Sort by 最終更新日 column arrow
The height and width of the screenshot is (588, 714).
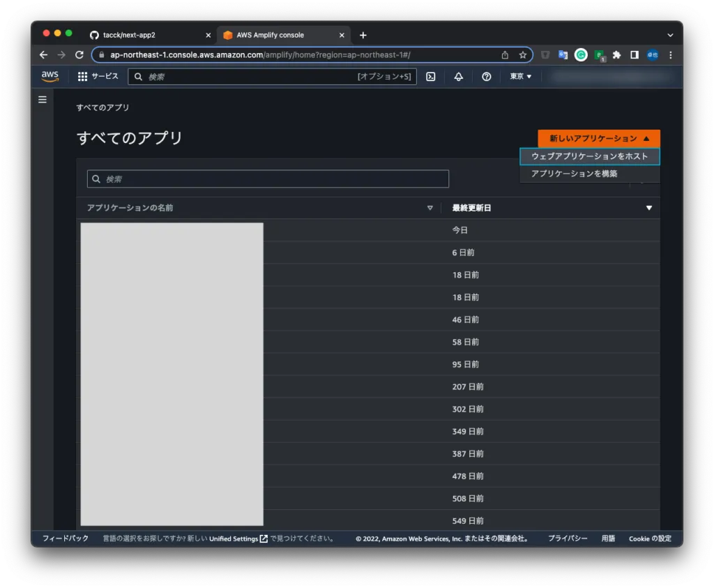coord(649,208)
